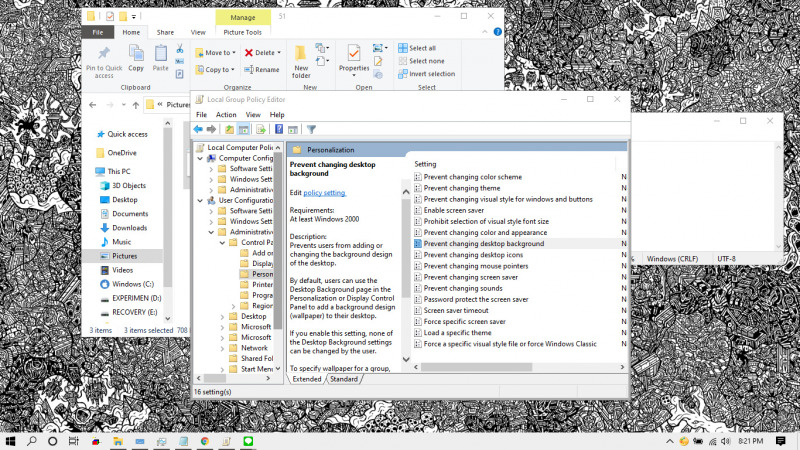Click the File Explorer help question mark icon
The height and width of the screenshot is (450, 800).
(497, 32)
